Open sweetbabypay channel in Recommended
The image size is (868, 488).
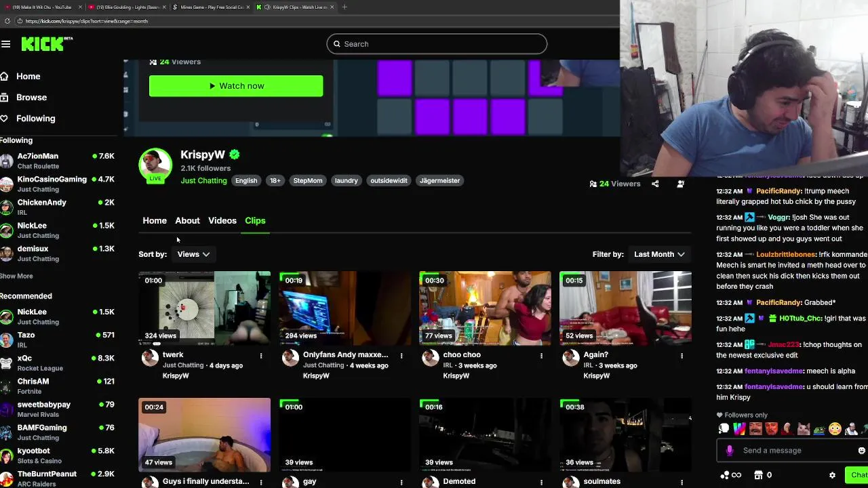click(58, 409)
